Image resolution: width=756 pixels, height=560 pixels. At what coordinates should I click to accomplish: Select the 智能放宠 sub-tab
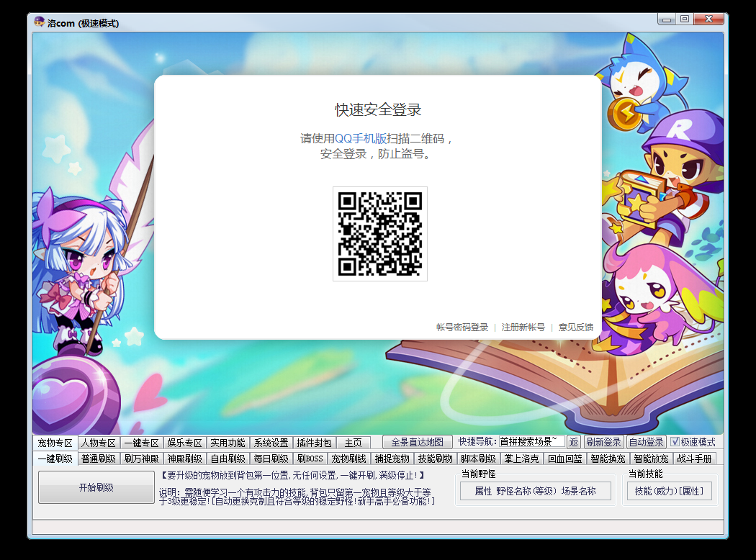pos(651,459)
